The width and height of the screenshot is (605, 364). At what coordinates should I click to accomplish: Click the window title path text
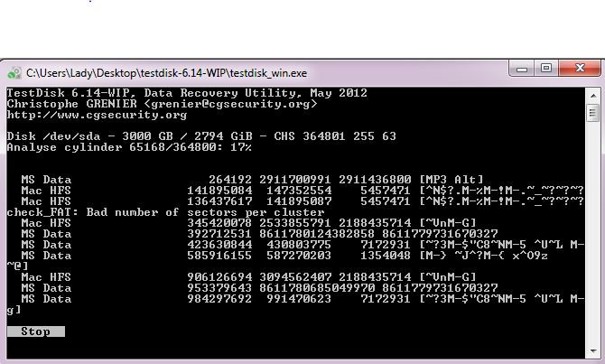167,73
